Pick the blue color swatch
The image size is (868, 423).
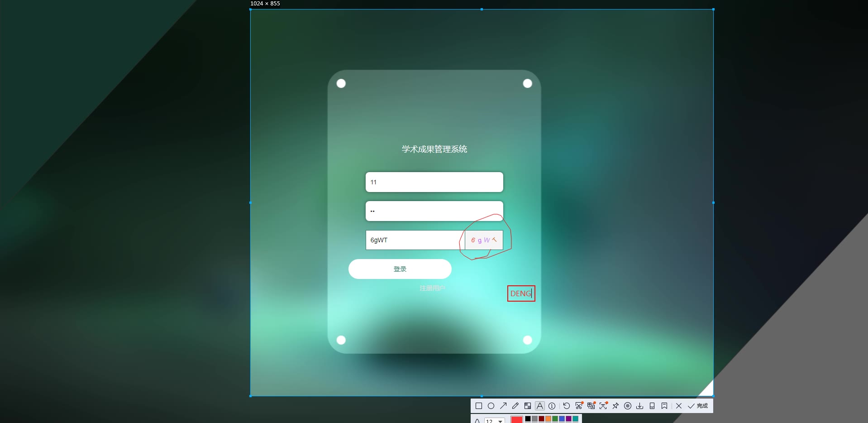coord(562,419)
